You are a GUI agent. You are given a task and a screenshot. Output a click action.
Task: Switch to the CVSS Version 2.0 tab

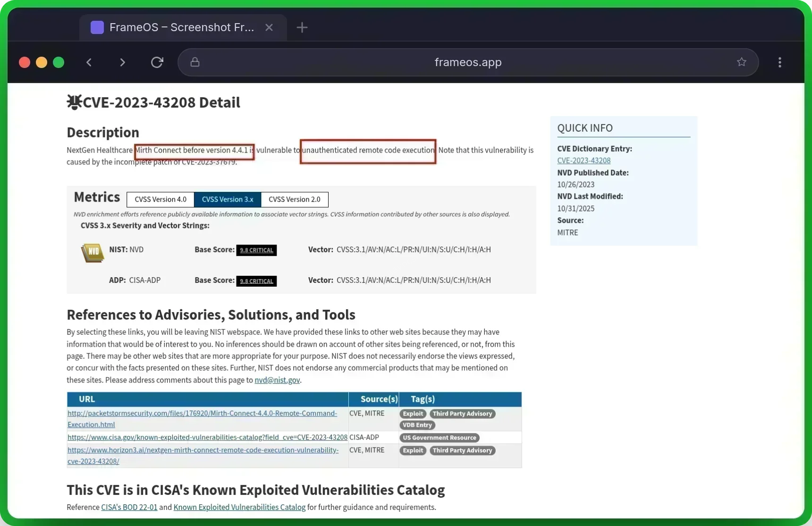click(x=295, y=199)
